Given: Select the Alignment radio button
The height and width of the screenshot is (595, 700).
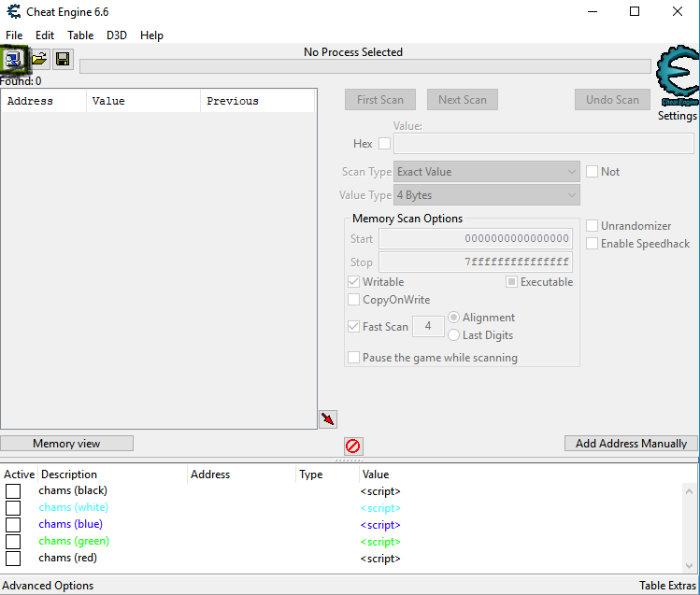Looking at the screenshot, I should pos(453,318).
